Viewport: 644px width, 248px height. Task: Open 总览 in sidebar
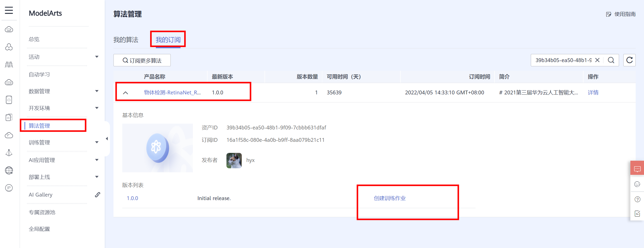pyautogui.click(x=34, y=39)
